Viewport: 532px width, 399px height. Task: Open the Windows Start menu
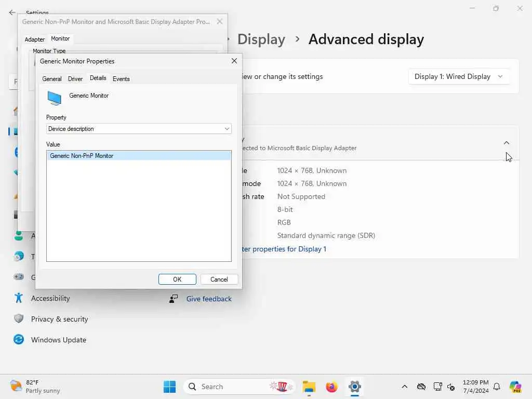170,387
